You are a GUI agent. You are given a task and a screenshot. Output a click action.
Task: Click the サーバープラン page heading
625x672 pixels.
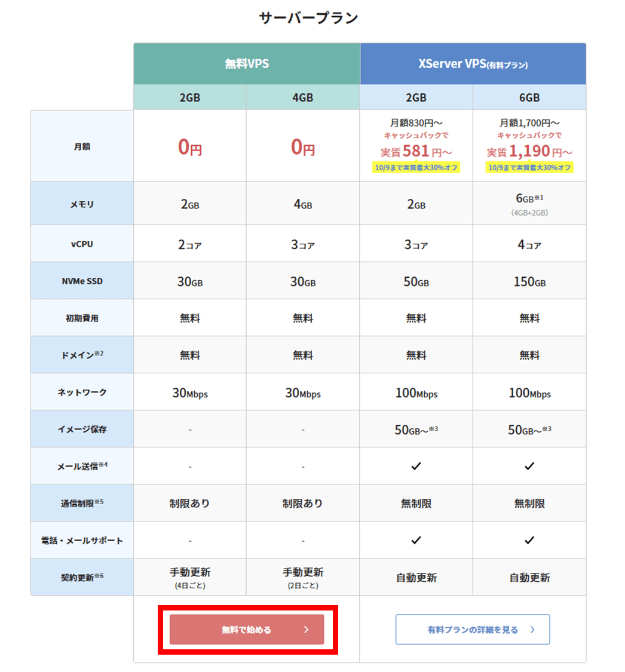coord(308,18)
